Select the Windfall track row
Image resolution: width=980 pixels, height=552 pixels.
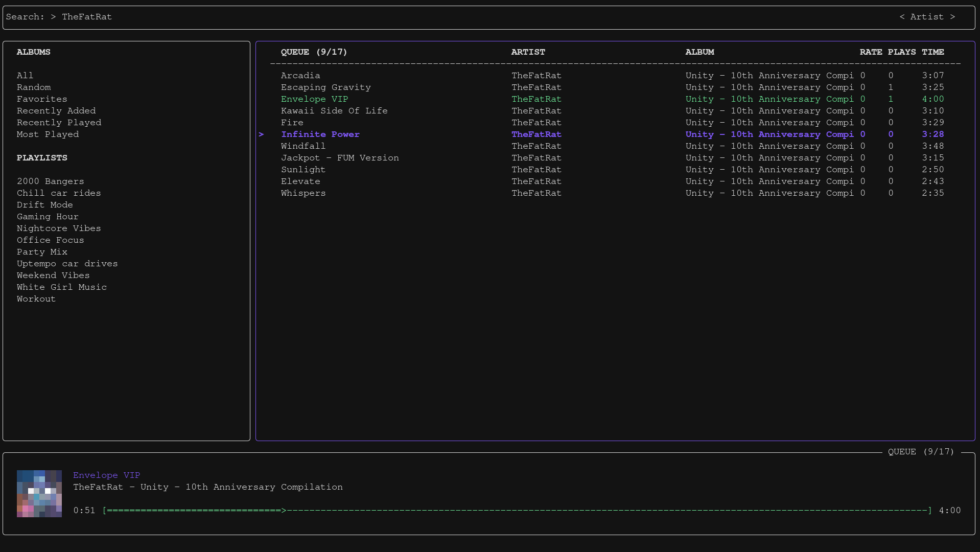click(612, 146)
